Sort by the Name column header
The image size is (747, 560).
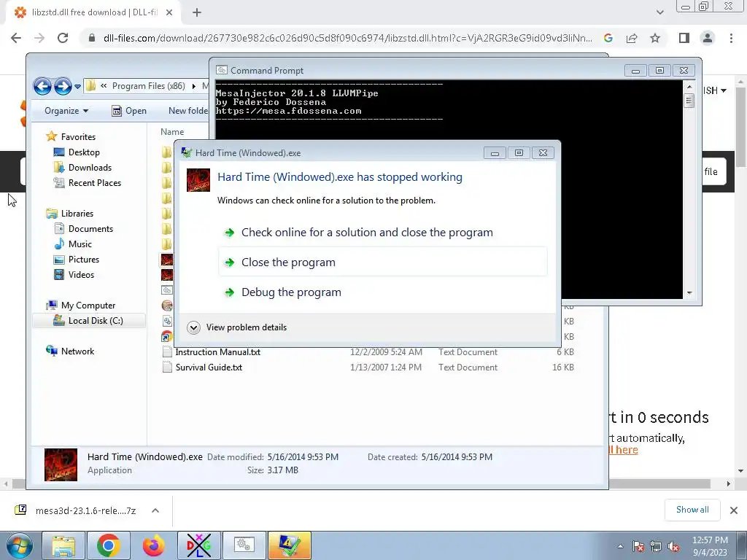click(172, 132)
